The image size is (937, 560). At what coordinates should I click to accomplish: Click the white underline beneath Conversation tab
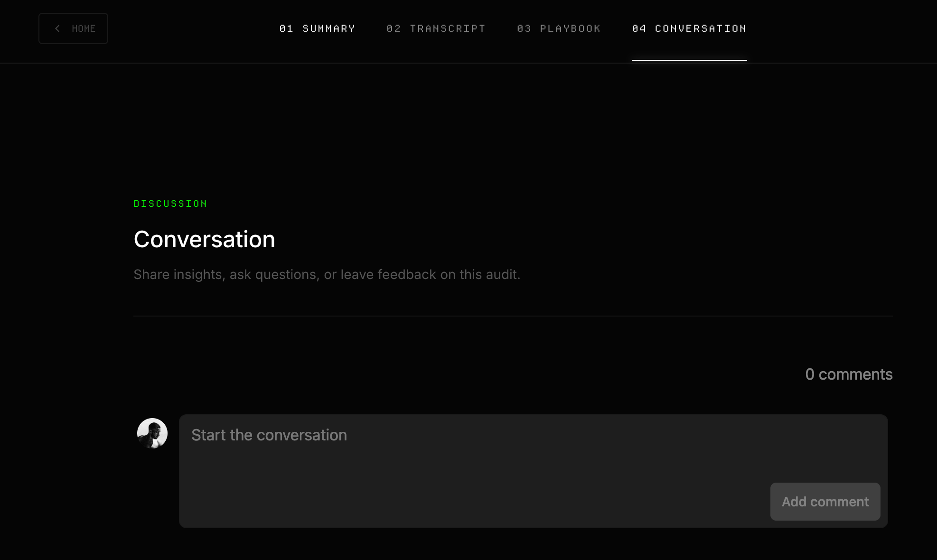689,60
